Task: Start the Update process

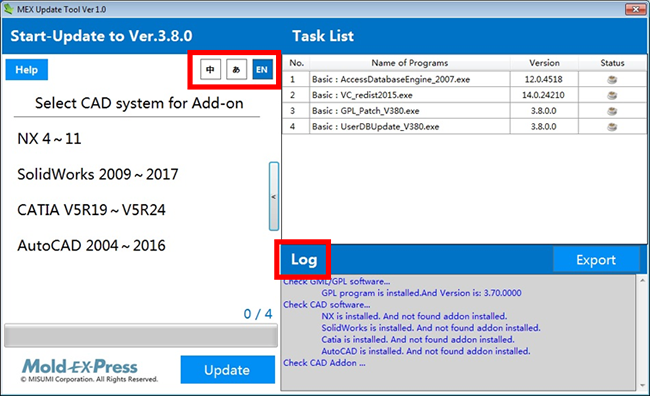Action: [x=228, y=369]
